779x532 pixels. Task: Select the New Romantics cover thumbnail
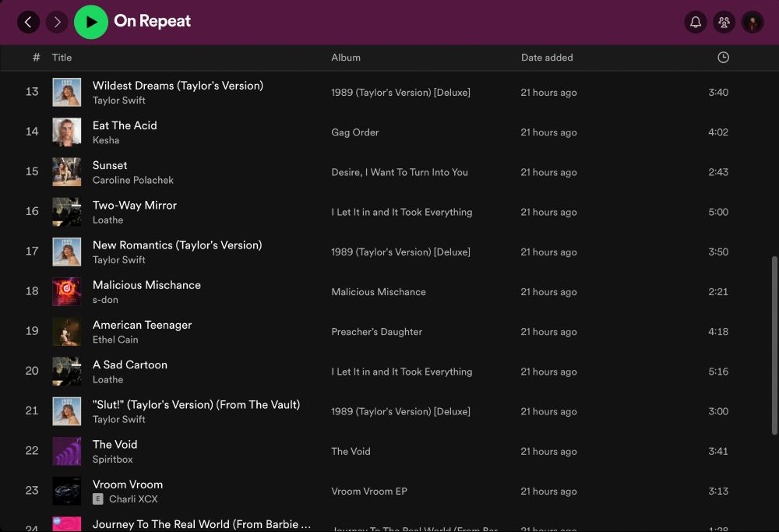click(66, 252)
